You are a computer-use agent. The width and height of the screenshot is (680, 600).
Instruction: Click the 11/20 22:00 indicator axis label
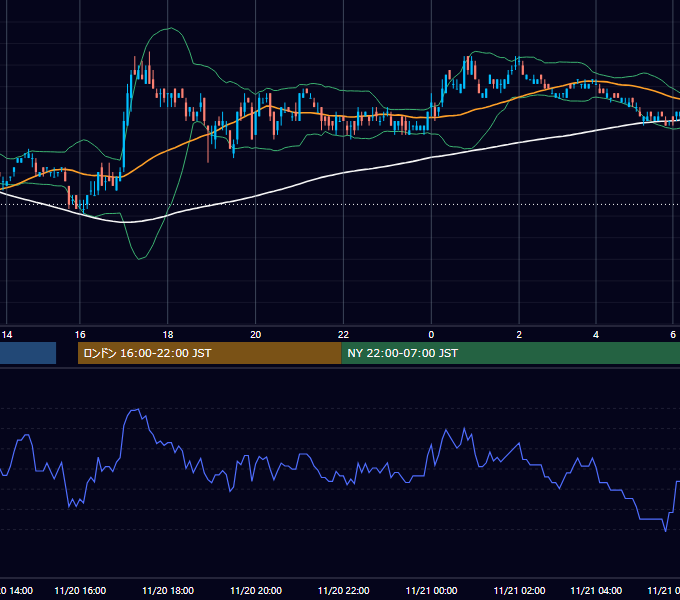click(343, 590)
